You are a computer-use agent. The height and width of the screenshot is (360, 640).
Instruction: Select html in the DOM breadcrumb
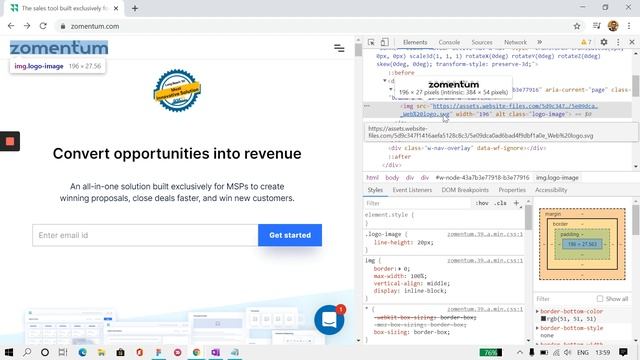[372, 178]
